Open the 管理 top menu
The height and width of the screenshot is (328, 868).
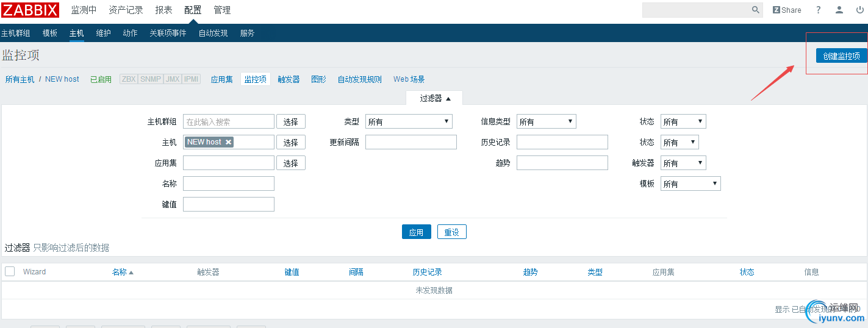222,10
